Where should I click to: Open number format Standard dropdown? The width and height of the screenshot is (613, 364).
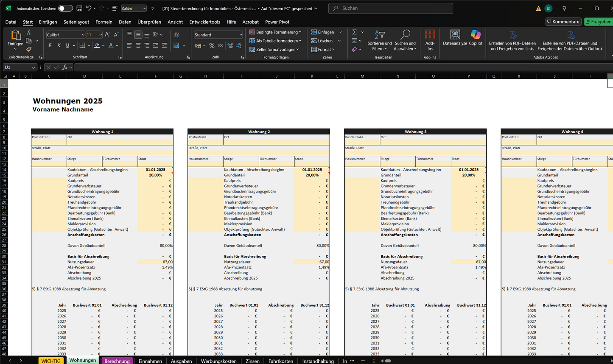click(x=241, y=35)
